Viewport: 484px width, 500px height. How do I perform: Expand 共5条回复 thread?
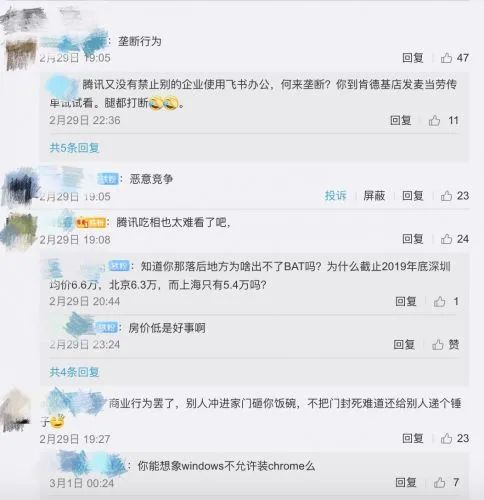(x=74, y=148)
